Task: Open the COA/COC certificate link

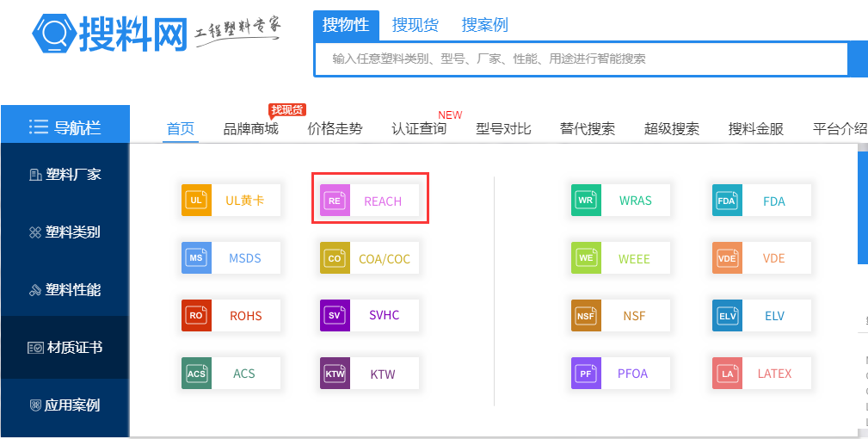Action: [385, 258]
